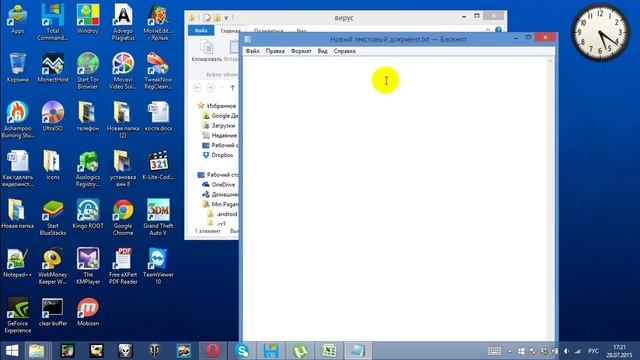
Task: Open Free eXPert PDF Reader icon
Action: click(x=123, y=266)
